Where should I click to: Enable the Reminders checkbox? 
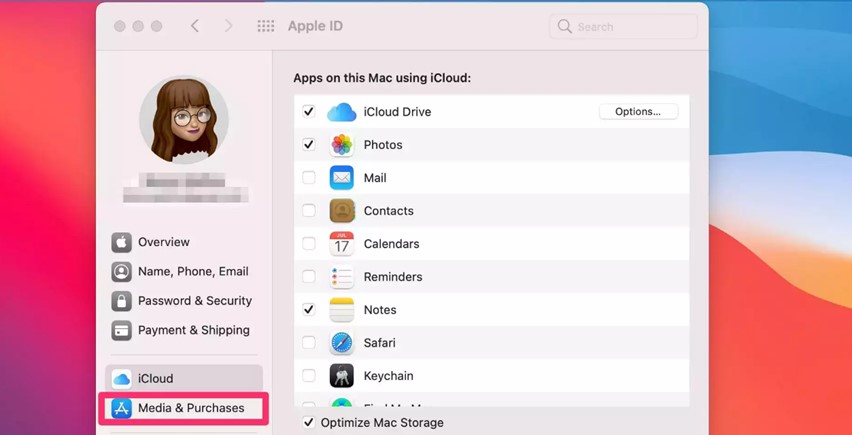click(309, 276)
